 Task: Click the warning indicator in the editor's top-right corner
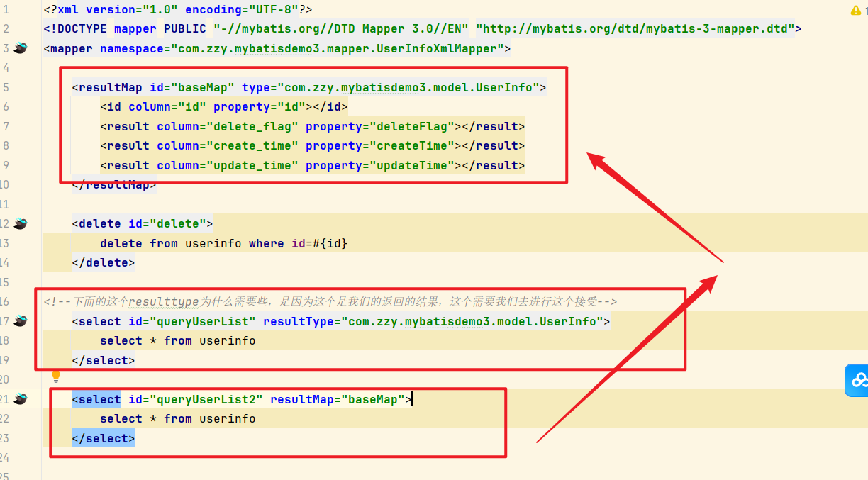coord(857,10)
